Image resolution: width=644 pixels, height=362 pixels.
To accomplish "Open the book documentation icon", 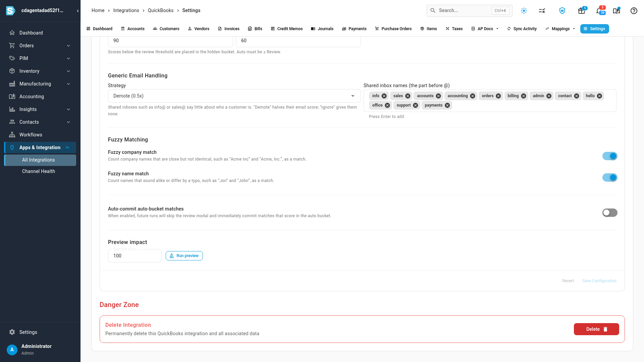I will point(616,11).
